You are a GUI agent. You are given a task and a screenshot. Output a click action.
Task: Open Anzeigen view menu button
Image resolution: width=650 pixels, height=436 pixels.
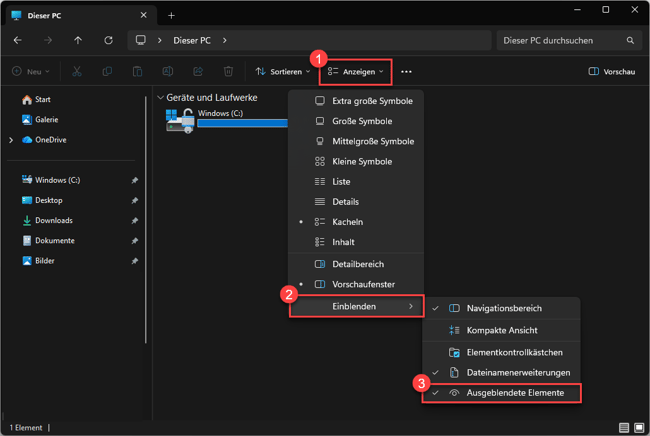click(356, 72)
